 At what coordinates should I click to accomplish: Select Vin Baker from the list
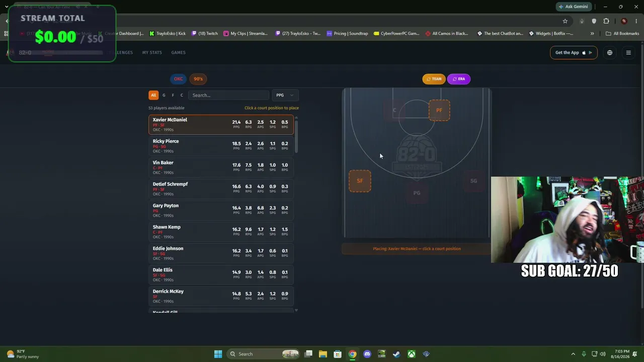click(221, 167)
